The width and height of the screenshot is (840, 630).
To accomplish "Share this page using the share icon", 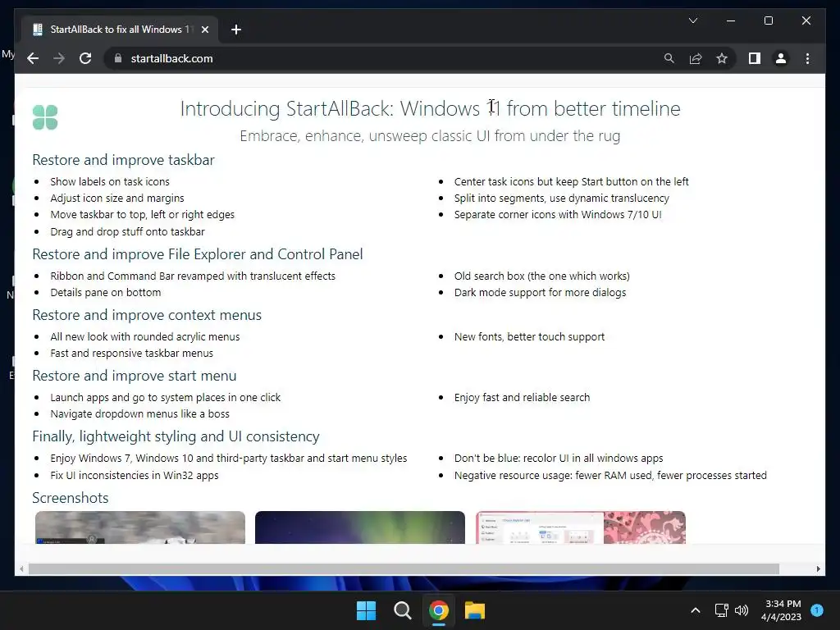I will pyautogui.click(x=696, y=58).
